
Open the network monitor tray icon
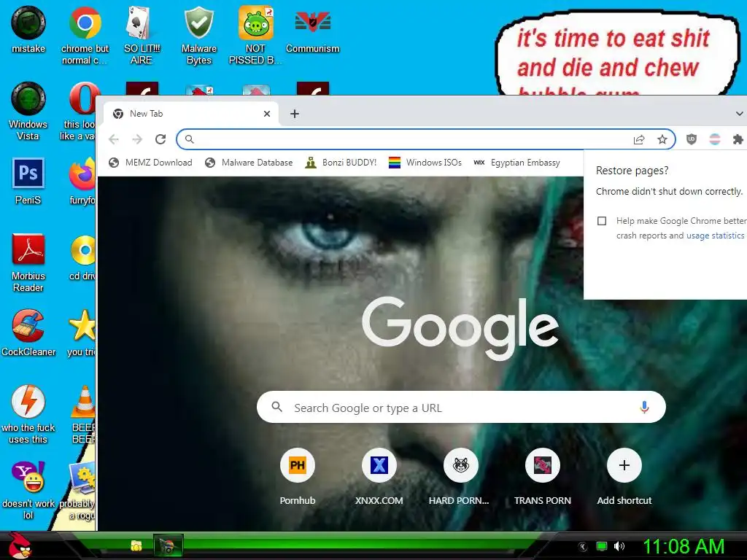tap(602, 546)
